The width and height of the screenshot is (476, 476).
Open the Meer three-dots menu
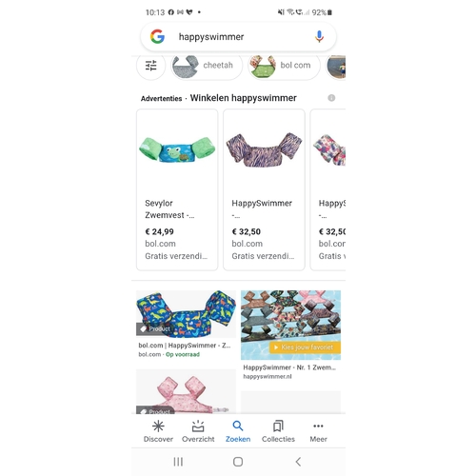coord(318,426)
